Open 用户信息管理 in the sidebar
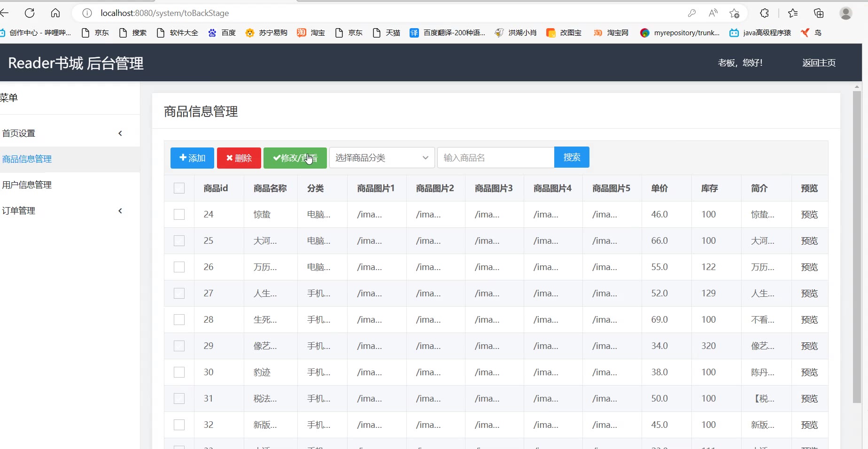This screenshot has height=449, width=868. pos(27,185)
